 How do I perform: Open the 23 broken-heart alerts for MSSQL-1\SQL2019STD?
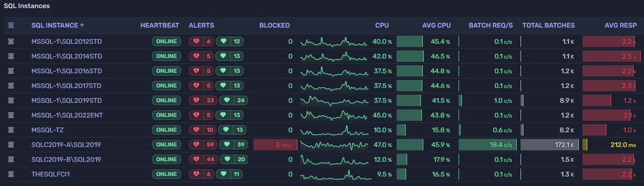(203, 100)
